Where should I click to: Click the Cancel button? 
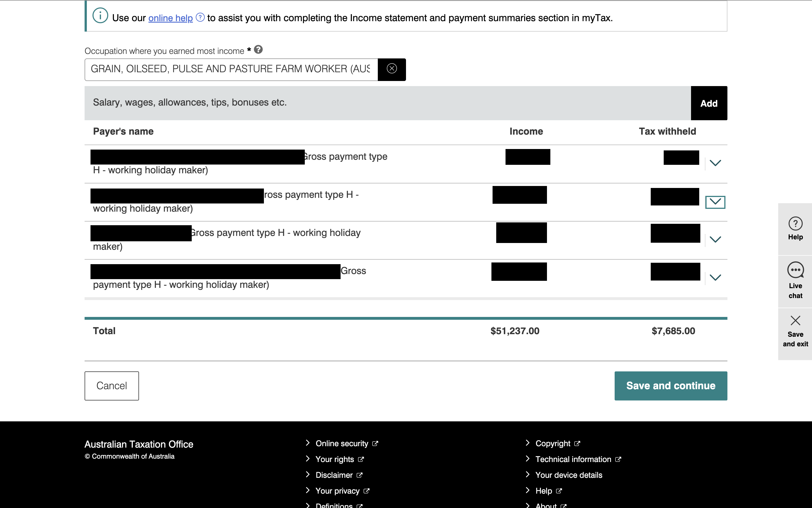[112, 386]
